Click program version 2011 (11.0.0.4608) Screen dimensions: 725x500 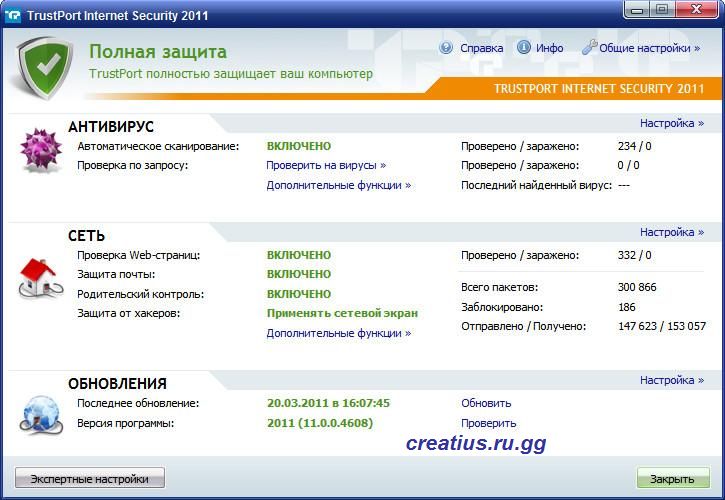click(x=320, y=423)
